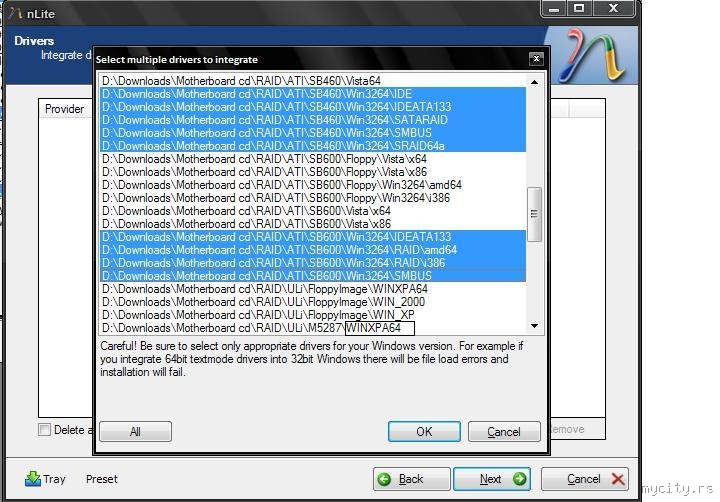The height and width of the screenshot is (502, 720).
Task: Select the SB460\Win3264\SRAID64a row
Action: click(x=313, y=146)
